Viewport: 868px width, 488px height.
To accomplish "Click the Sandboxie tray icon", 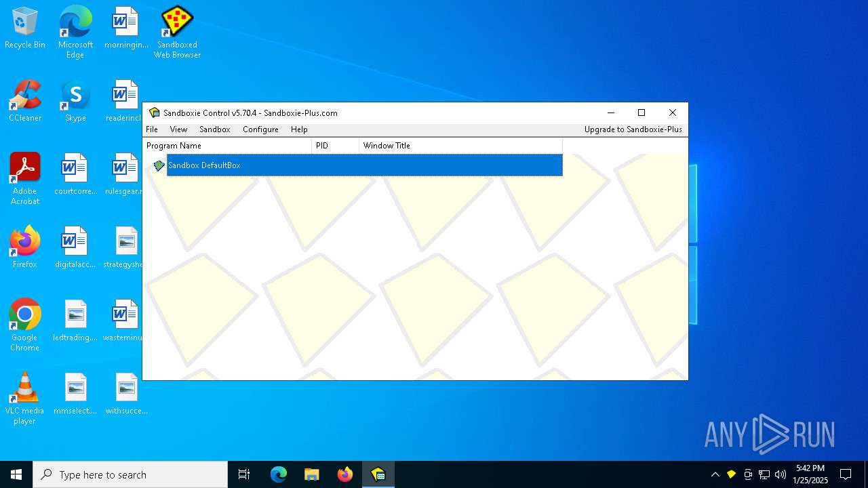I will pyautogui.click(x=731, y=474).
